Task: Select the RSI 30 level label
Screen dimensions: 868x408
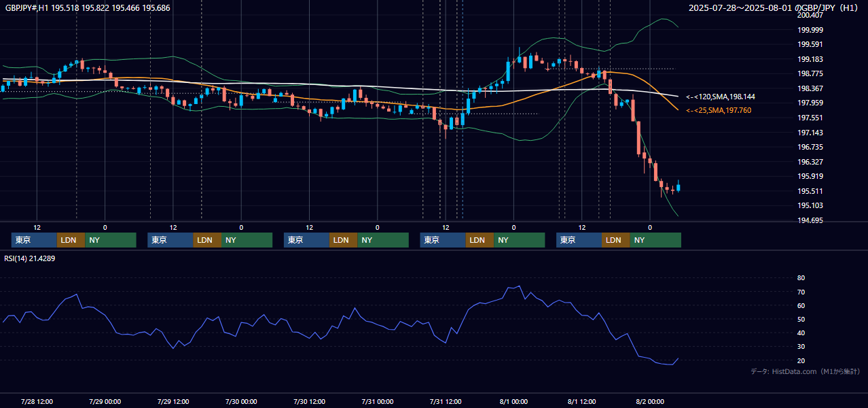Action: tap(801, 347)
